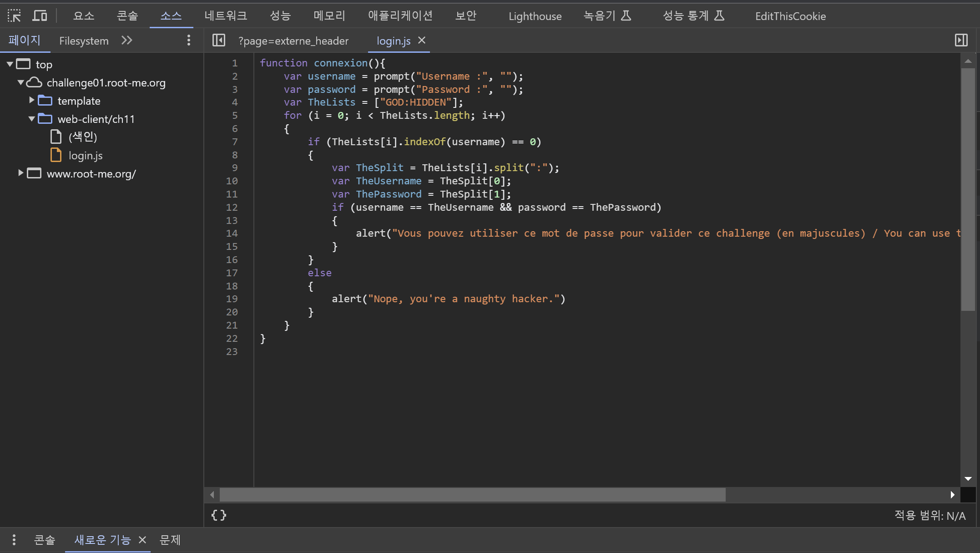Image resolution: width=980 pixels, height=553 pixels.
Task: Select login.js in the file tree
Action: tap(86, 156)
